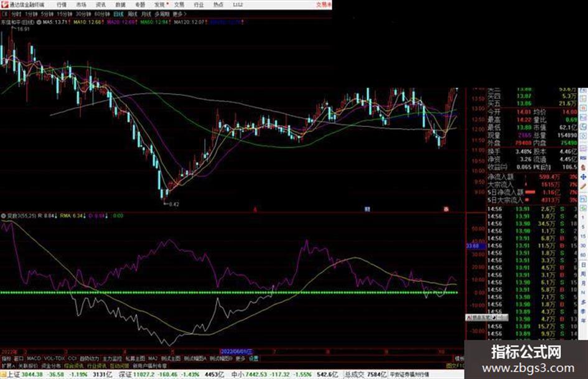The height and width of the screenshot is (379, 588).
Task: Click the circle icon beside the sub-chart indicator name
Action: tap(3, 216)
